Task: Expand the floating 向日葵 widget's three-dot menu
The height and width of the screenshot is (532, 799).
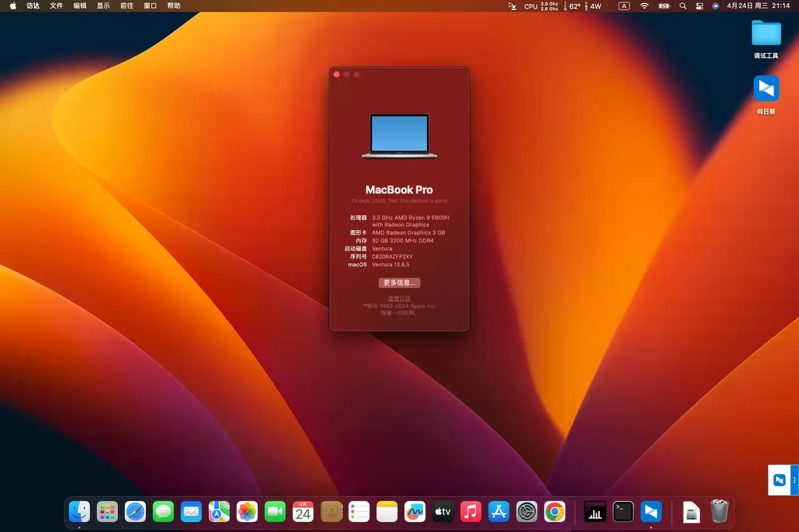Action: pos(796,480)
